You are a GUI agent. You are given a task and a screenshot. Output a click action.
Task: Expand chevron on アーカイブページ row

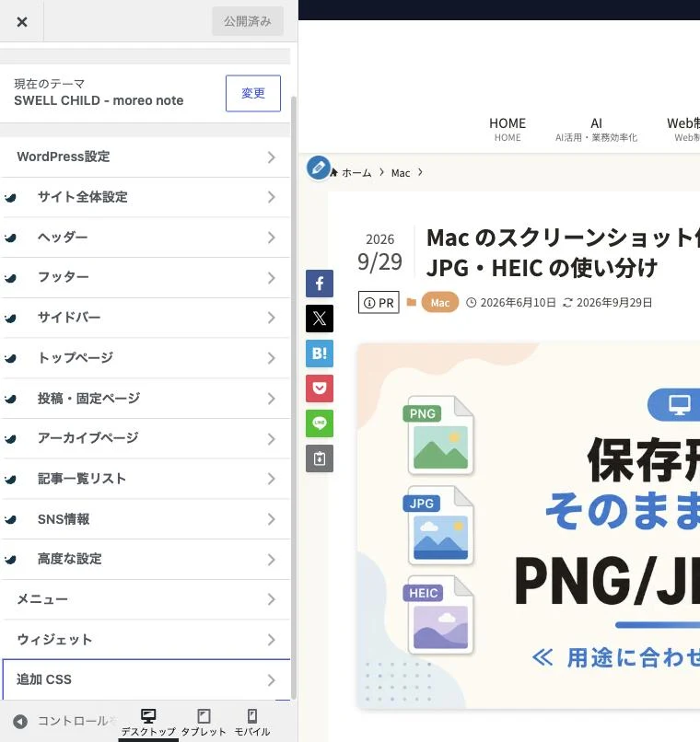tap(271, 439)
